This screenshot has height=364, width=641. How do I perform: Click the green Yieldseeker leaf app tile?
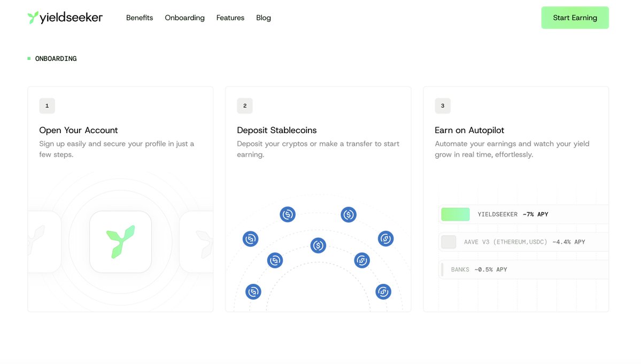[x=121, y=242]
